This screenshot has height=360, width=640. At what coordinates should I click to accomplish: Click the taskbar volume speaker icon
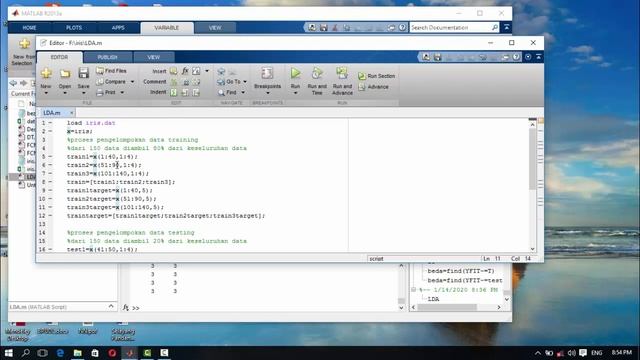571,353
